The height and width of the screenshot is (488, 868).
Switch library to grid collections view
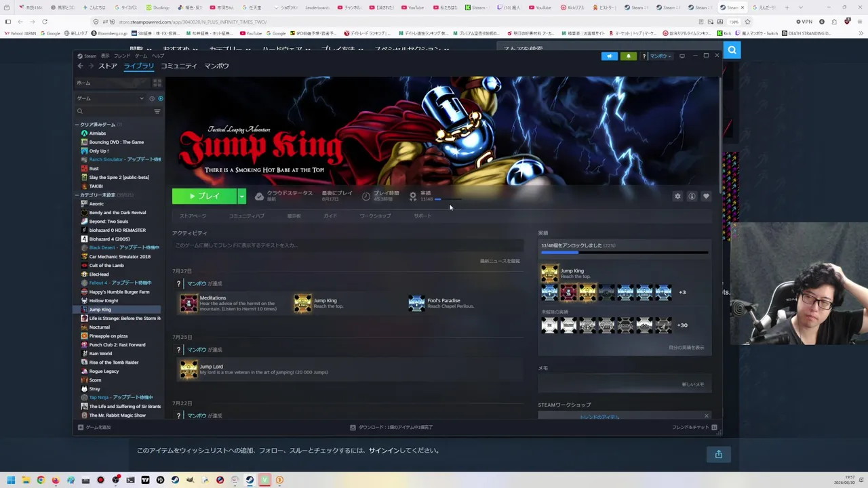click(x=157, y=83)
